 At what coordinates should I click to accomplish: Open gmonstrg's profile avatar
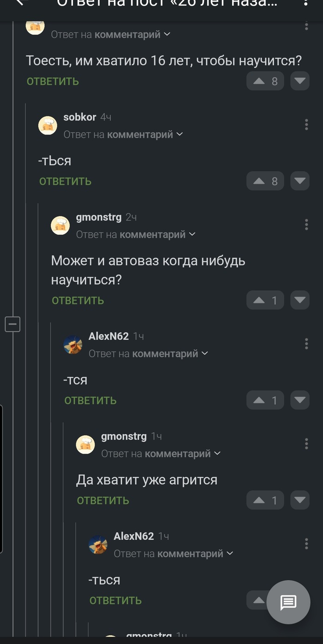pos(60,225)
